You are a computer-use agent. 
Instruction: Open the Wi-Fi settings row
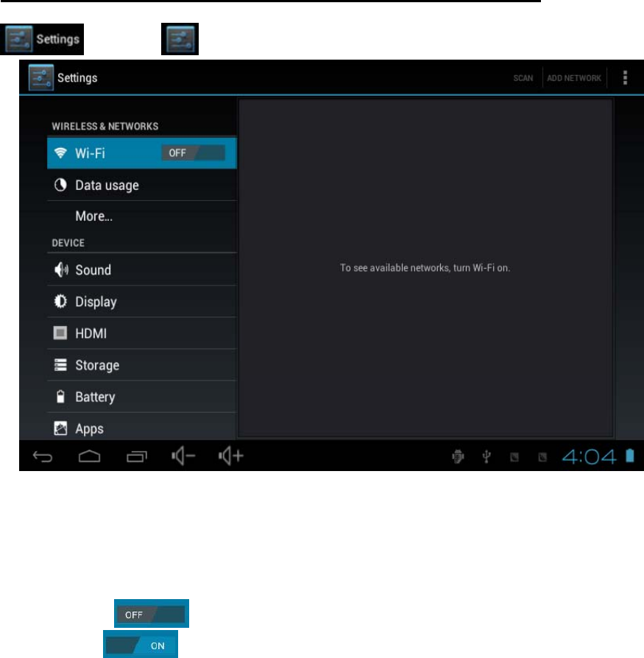point(142,153)
